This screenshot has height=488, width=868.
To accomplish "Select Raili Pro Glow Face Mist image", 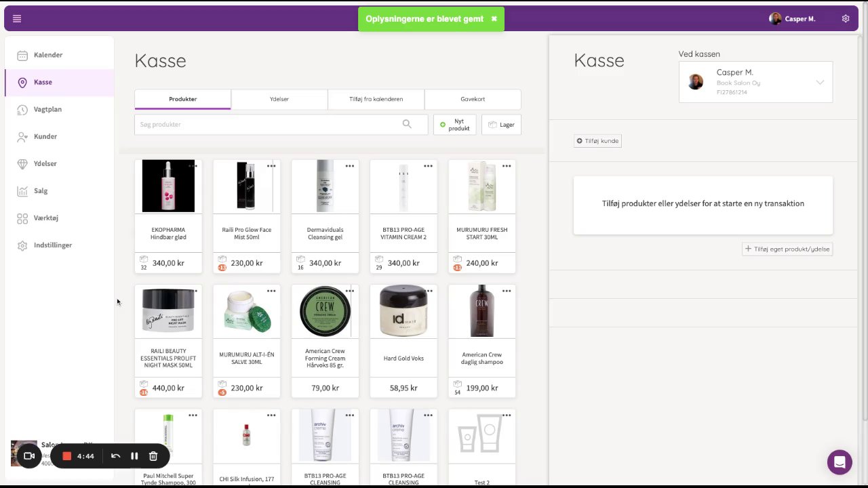I will tap(247, 186).
